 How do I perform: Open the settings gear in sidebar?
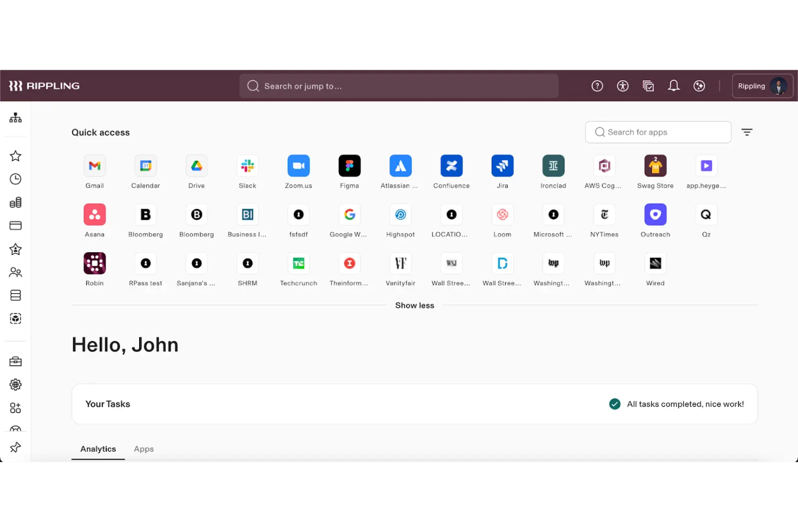point(16,384)
